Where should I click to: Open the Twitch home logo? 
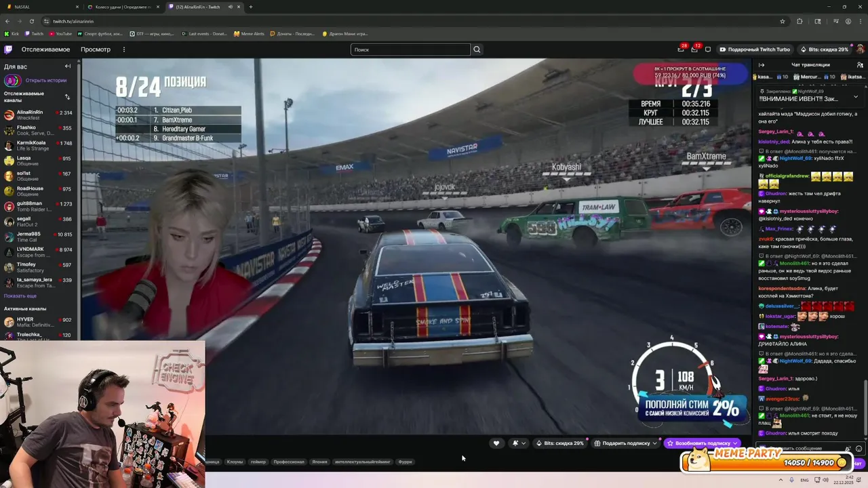[x=8, y=49]
